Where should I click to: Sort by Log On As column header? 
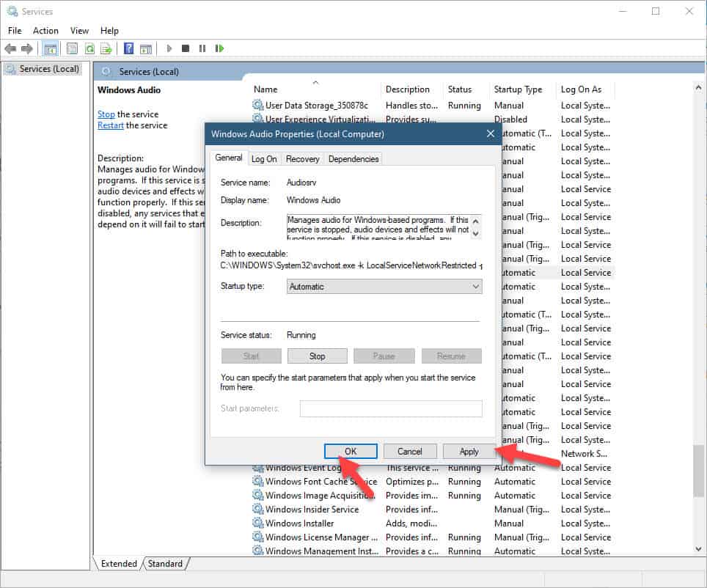585,89
